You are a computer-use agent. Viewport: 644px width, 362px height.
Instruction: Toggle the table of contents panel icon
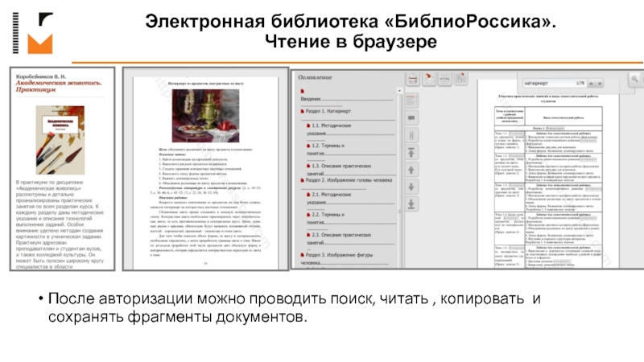[411, 99]
